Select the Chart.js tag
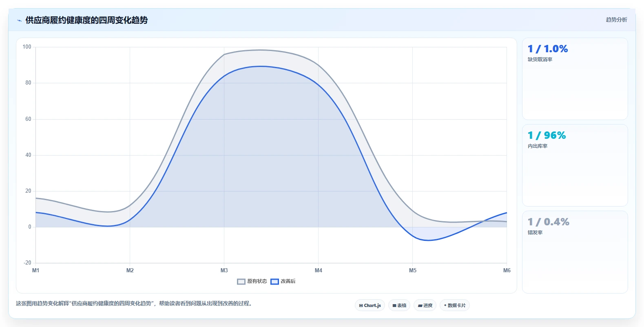The image size is (644, 327). click(x=370, y=305)
